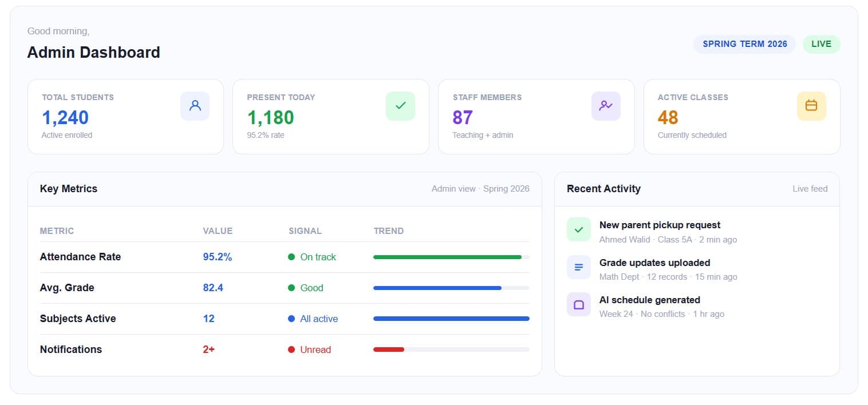Open the Live feed options
The width and height of the screenshot is (868, 405).
click(x=810, y=188)
